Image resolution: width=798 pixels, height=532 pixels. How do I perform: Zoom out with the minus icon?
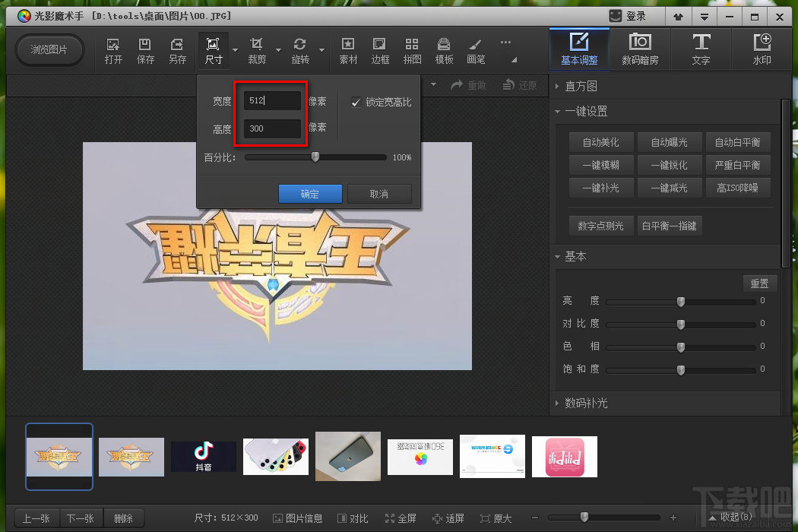point(535,518)
